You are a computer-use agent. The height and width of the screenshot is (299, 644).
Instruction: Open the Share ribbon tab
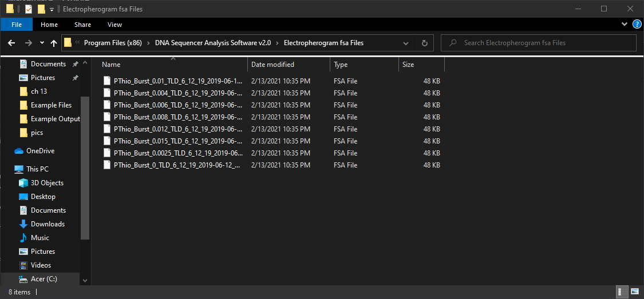[x=82, y=25]
